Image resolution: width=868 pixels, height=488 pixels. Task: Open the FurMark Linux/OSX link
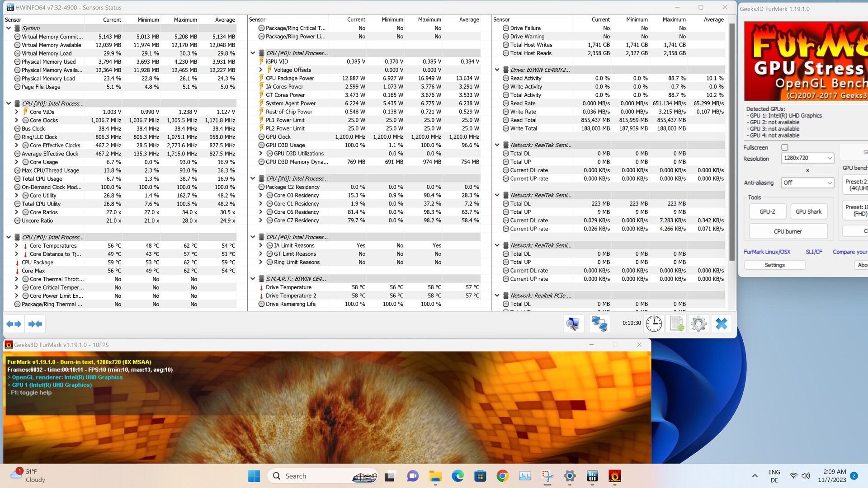(767, 252)
